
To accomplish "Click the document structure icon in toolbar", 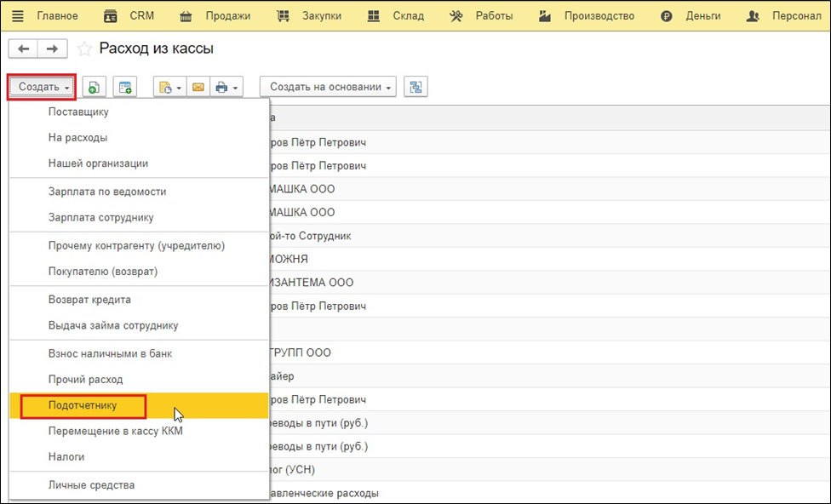I will (415, 87).
